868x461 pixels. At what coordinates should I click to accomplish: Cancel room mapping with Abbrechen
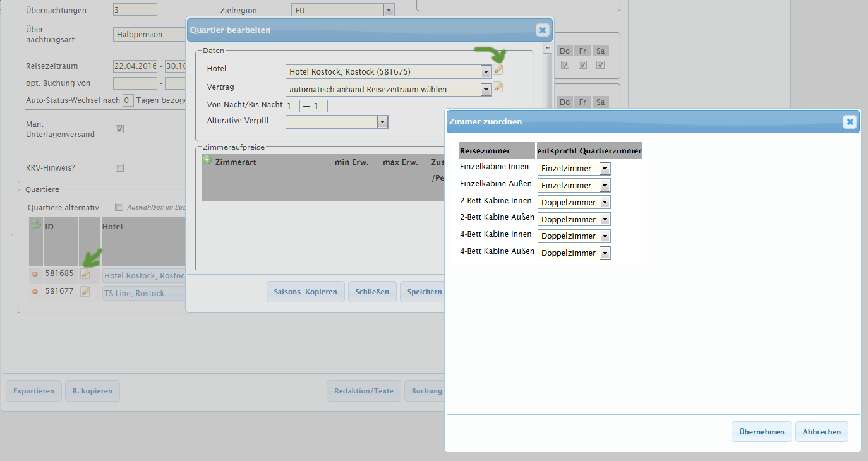821,432
